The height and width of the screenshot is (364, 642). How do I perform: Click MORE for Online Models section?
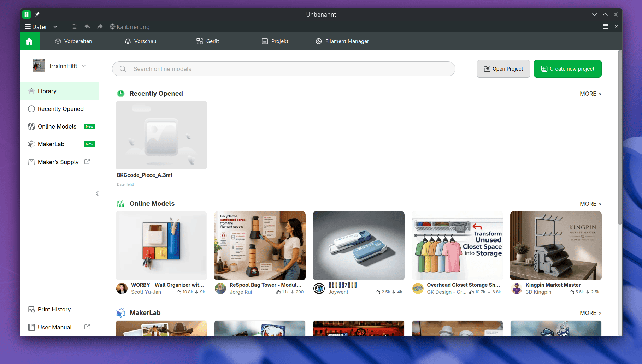coord(590,204)
